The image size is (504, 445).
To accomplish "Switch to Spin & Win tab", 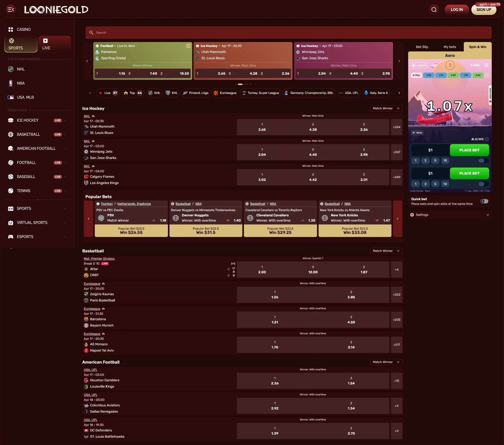I will click(478, 47).
